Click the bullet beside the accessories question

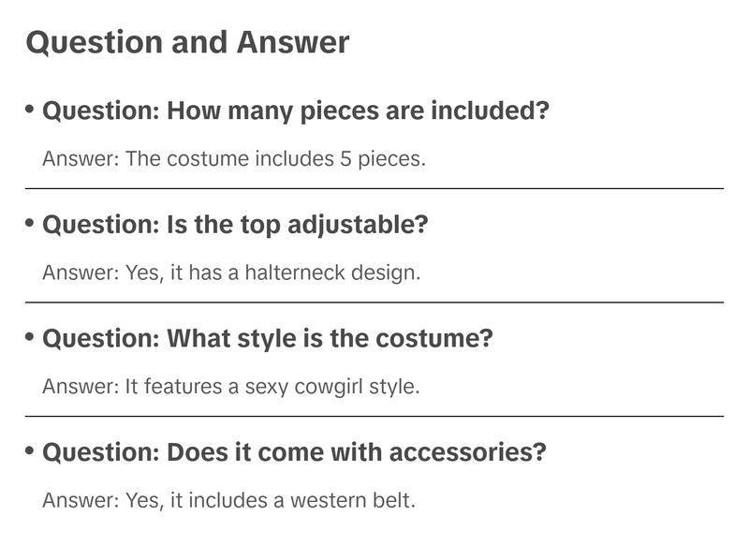[x=30, y=450]
